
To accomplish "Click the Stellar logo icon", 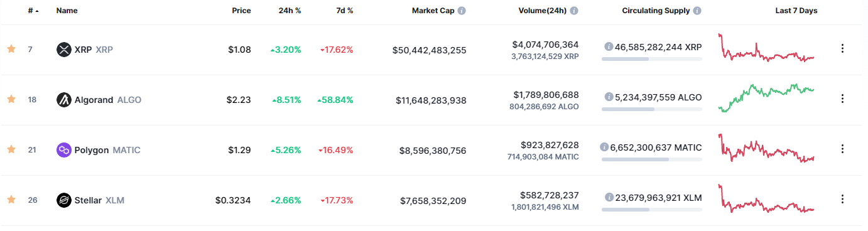I will (x=63, y=200).
